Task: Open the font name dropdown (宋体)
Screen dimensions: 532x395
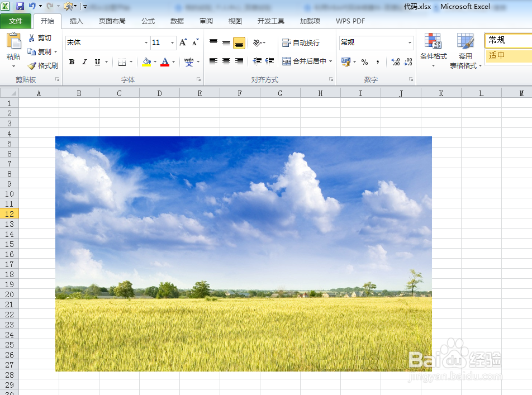Action: pos(146,43)
